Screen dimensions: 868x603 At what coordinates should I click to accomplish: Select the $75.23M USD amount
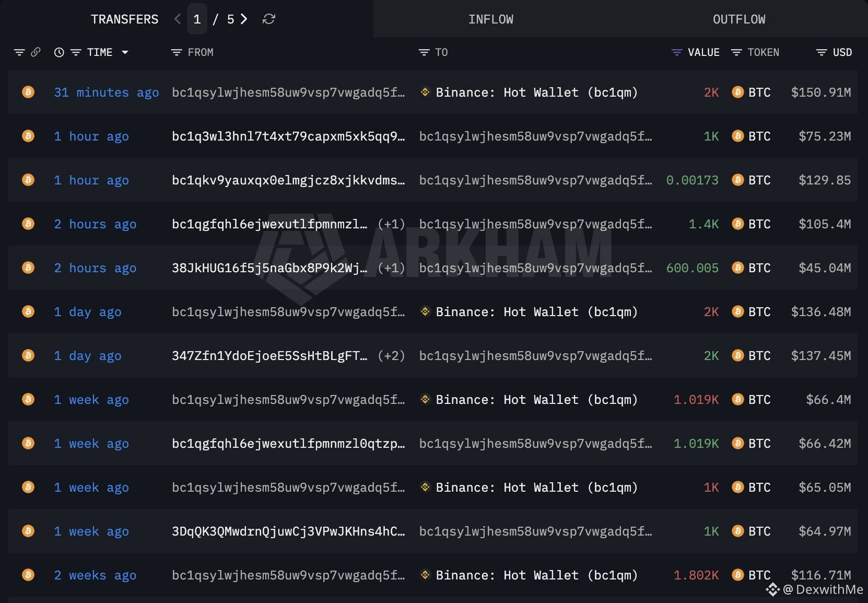[x=825, y=136]
